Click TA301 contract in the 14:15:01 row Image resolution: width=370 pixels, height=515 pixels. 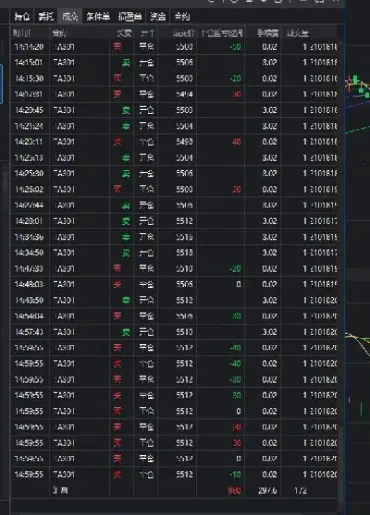64,62
